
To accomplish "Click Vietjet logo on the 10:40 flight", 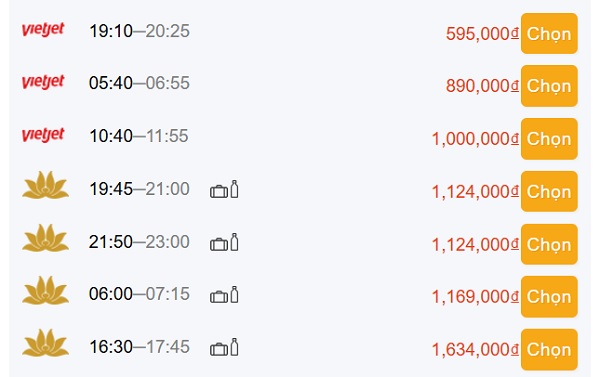I will coord(43,135).
